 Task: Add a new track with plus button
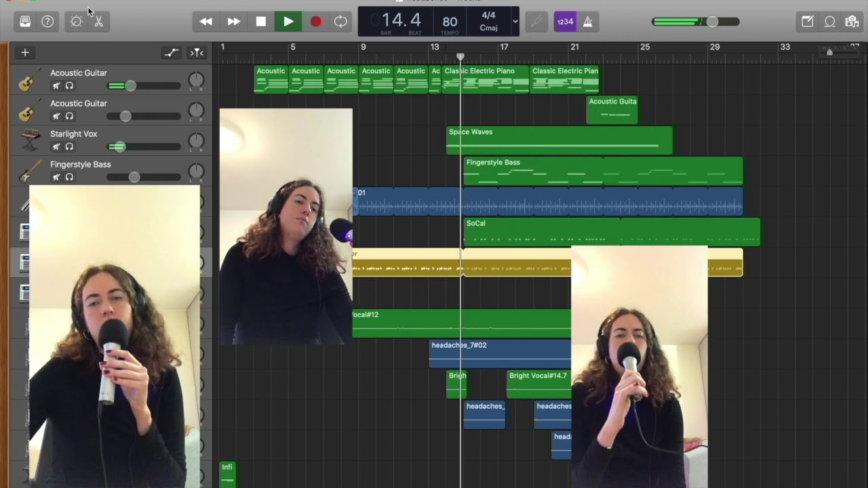pos(25,52)
